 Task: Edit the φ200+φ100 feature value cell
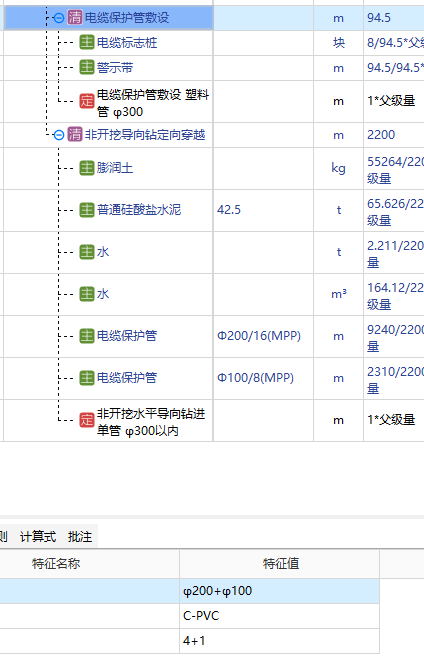280,591
